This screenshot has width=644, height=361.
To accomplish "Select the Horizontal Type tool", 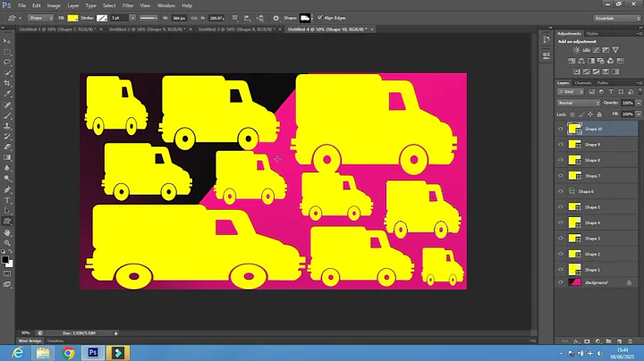I will click(x=7, y=200).
